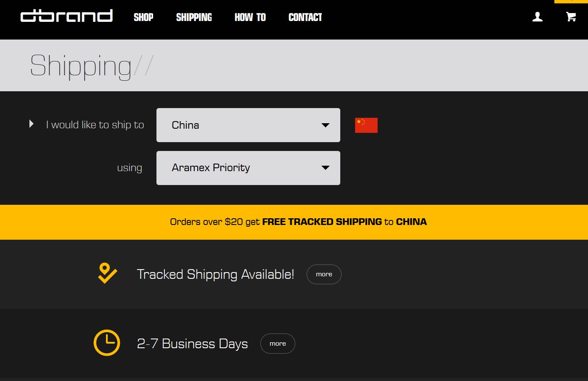Open the CONTACT page
This screenshot has width=588, height=381.
coord(305,17)
